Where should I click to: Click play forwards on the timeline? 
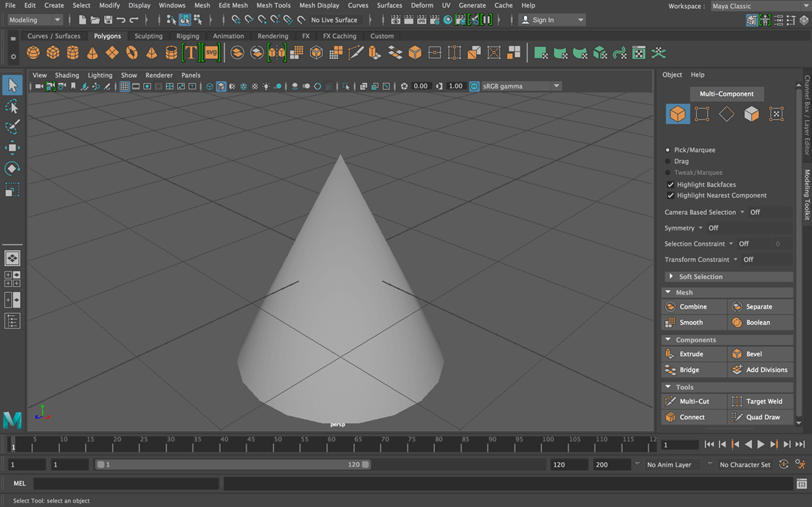[761, 444]
